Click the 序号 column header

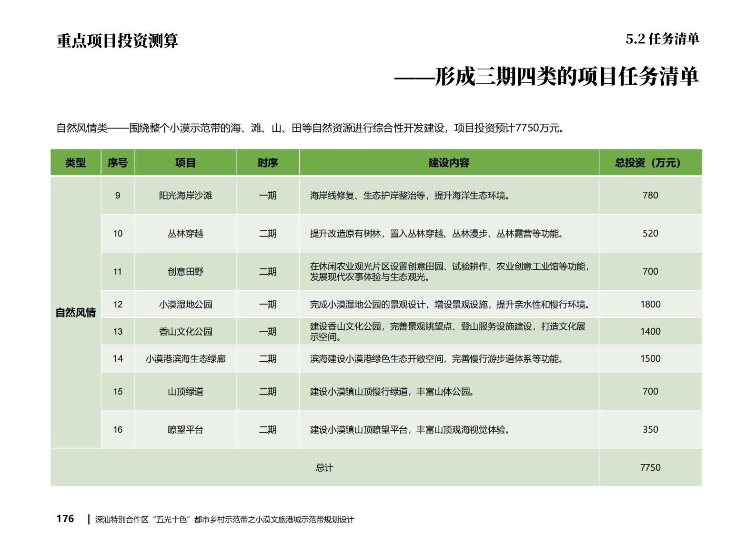[x=118, y=163]
